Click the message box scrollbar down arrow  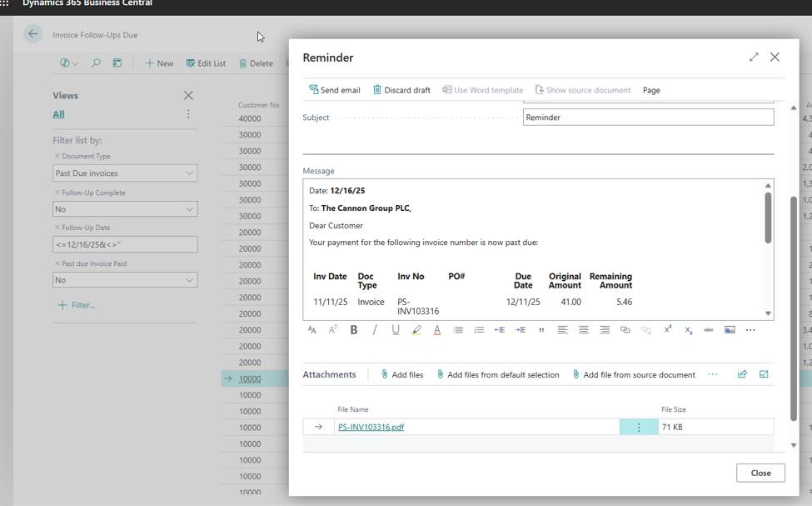click(x=768, y=313)
